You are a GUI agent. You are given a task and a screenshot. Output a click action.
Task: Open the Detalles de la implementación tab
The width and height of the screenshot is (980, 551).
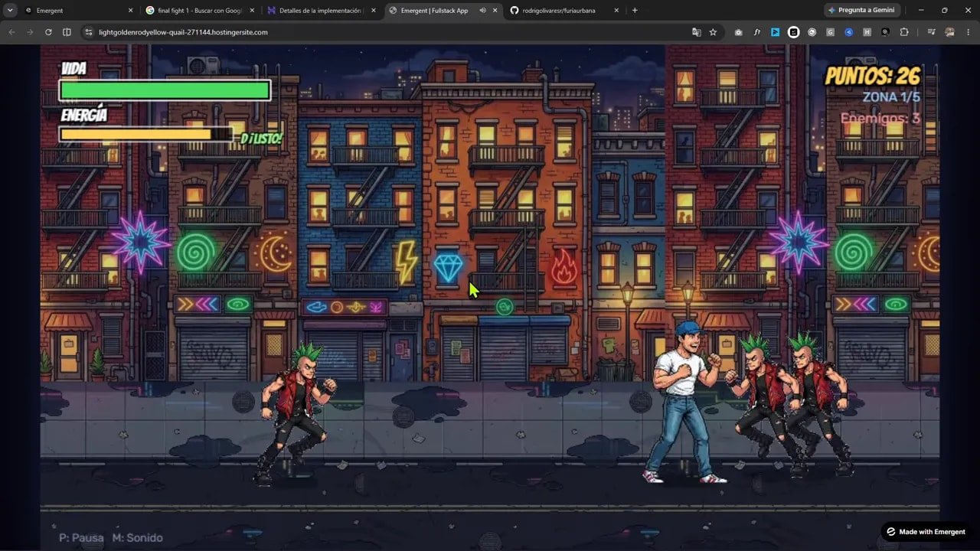click(321, 11)
